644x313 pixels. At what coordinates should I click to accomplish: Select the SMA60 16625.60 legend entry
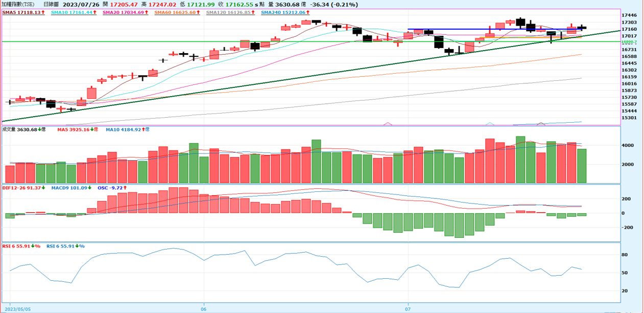point(177,12)
